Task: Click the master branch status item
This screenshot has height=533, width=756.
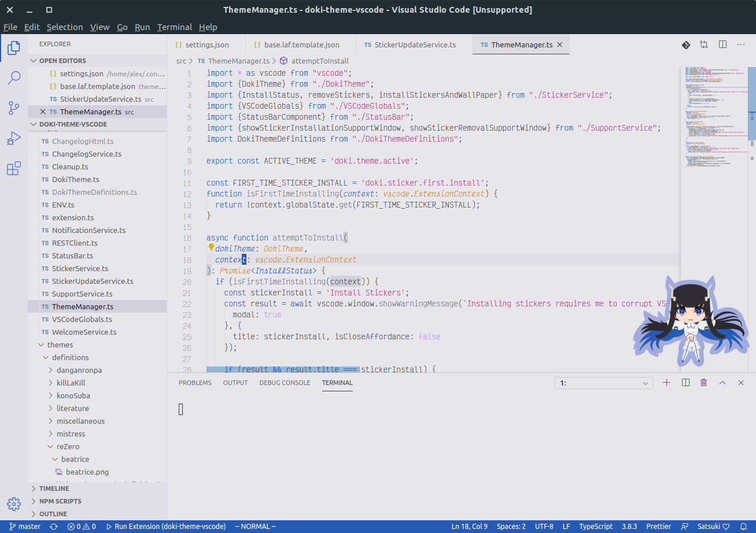Action: pyautogui.click(x=25, y=527)
